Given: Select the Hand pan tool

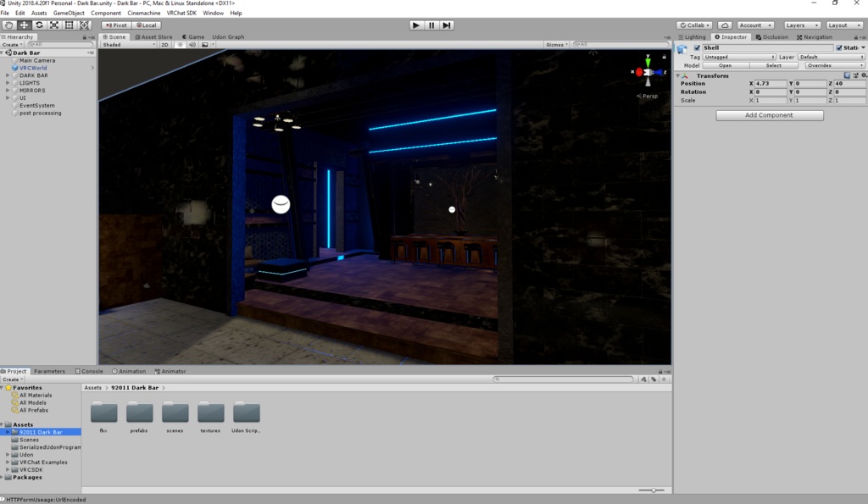Looking at the screenshot, I should coord(9,25).
